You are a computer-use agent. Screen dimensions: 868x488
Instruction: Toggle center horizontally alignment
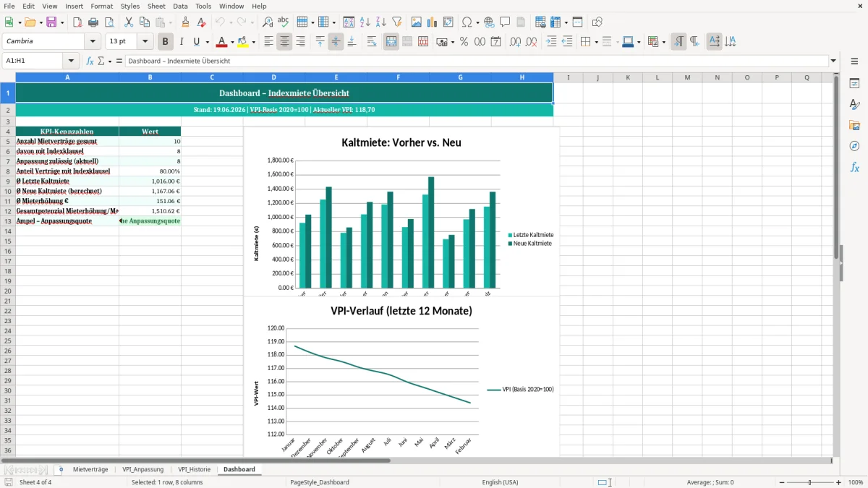coord(284,42)
